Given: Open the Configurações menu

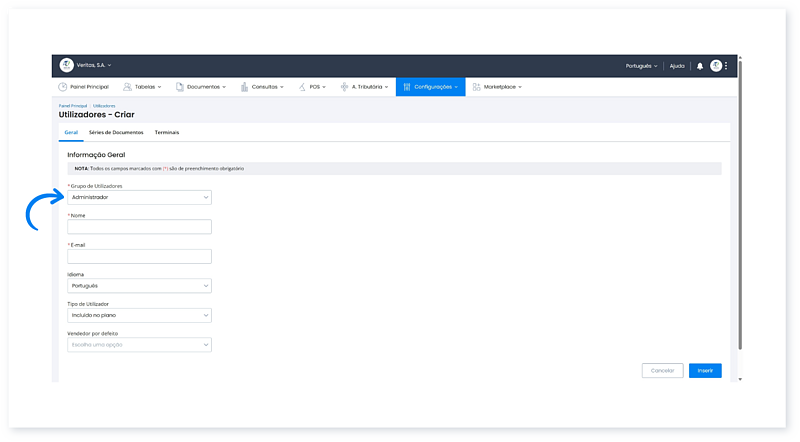Looking at the screenshot, I should pos(431,87).
